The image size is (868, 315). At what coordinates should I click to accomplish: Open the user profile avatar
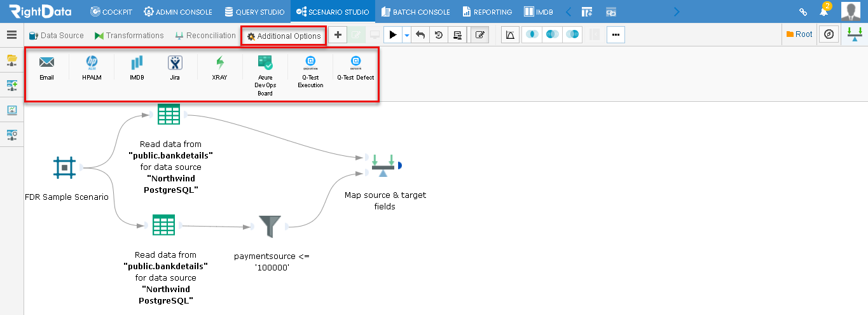click(x=851, y=11)
